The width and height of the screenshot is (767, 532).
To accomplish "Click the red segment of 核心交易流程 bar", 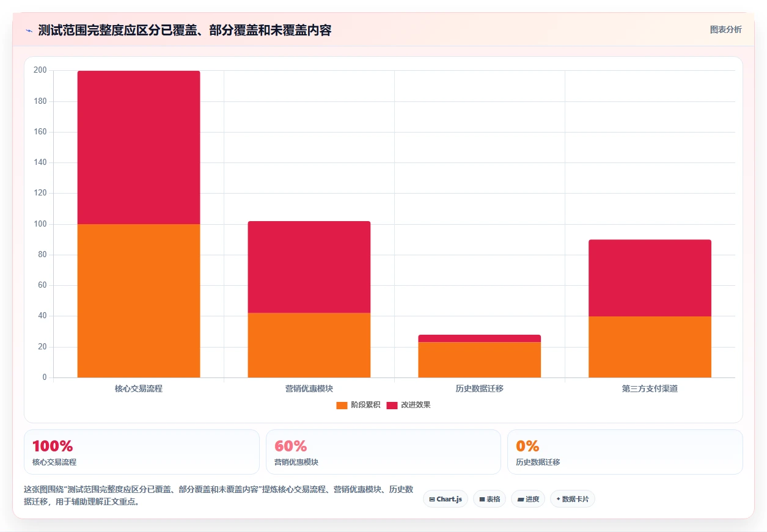I will tap(139, 147).
